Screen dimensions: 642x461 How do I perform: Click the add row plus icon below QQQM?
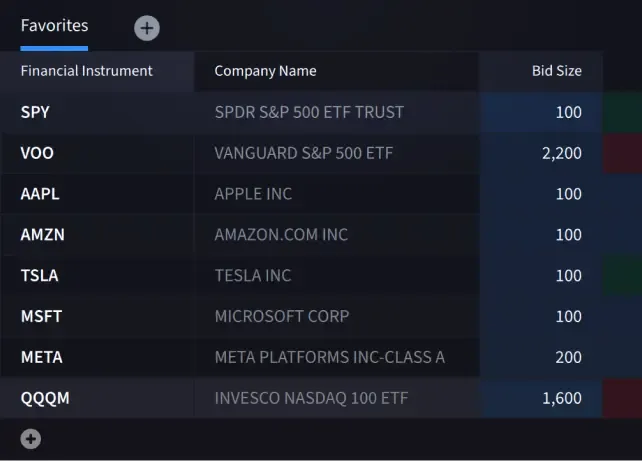[x=31, y=438]
